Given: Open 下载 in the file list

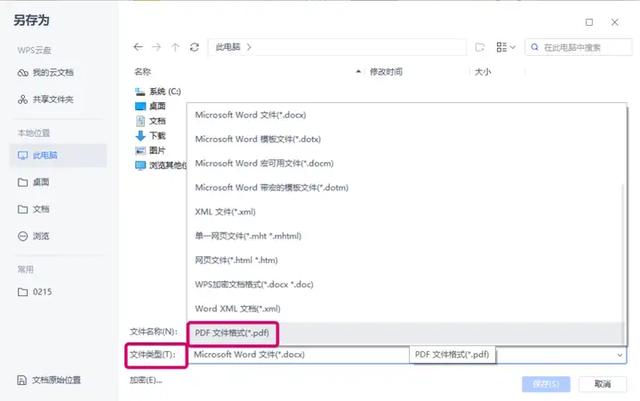Looking at the screenshot, I should (150, 136).
